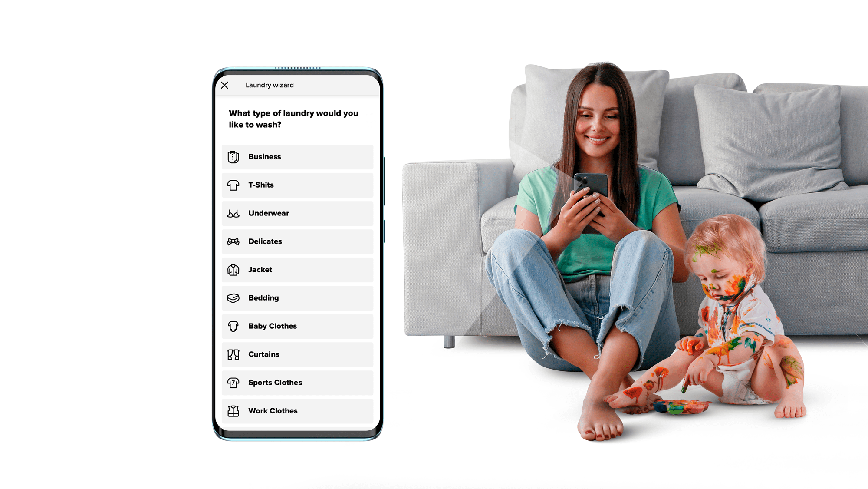The width and height of the screenshot is (868, 489).
Task: Close the Laundry wizard screen
Action: 225,84
